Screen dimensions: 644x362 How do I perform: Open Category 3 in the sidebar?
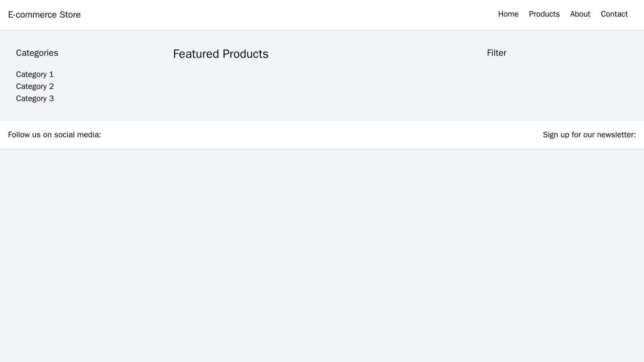tap(35, 98)
